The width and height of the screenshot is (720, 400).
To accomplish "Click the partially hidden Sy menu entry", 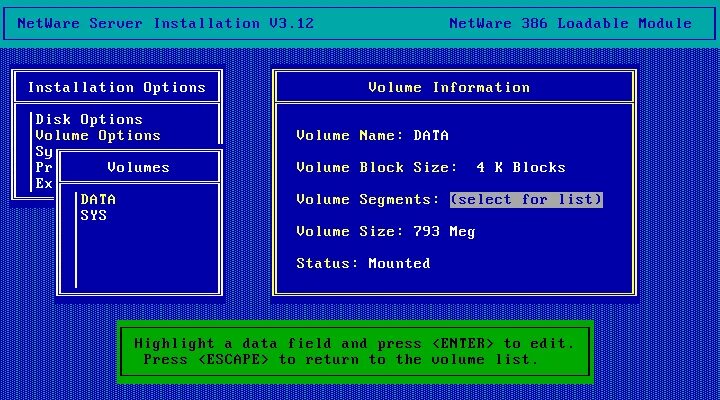I will coord(44,152).
